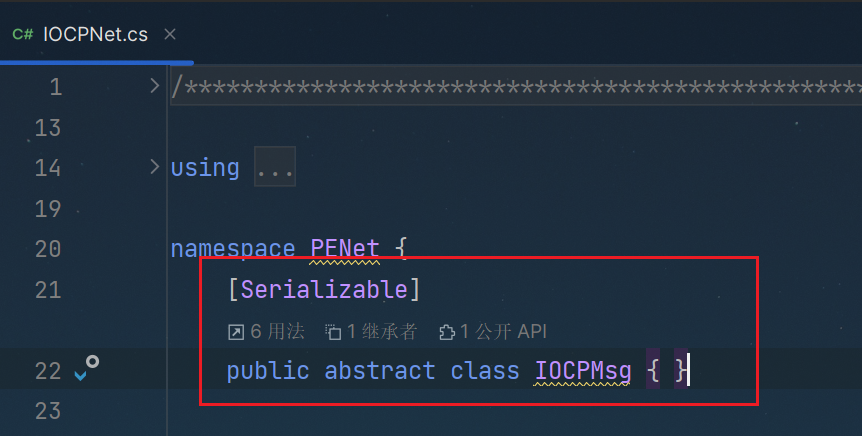Click the inheritors icon before 1 继承者

tap(333, 332)
